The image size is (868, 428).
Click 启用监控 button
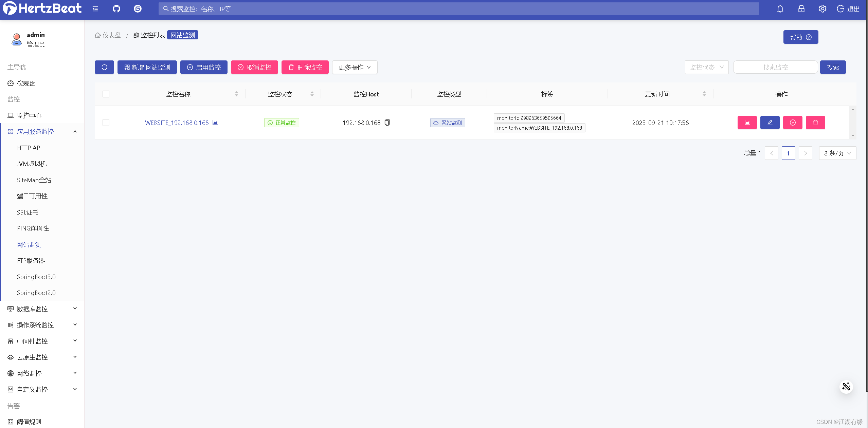coord(204,67)
